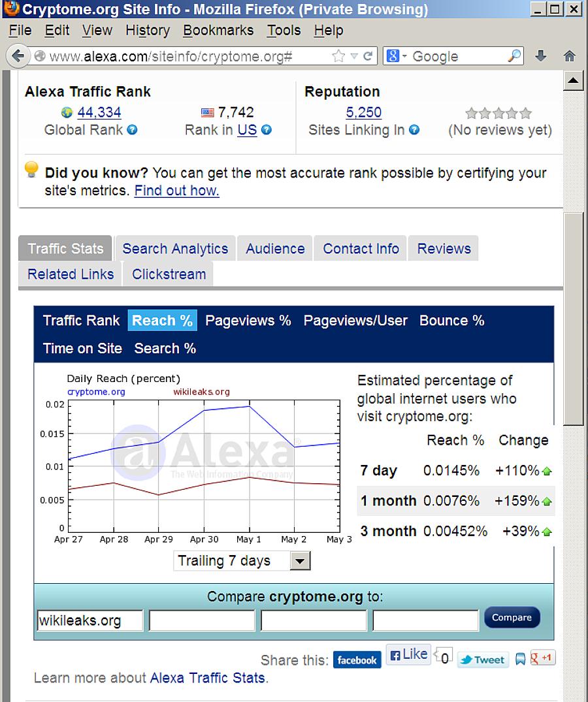Open the Trailing 7 days dropdown
The image size is (588, 702).
pos(242,560)
